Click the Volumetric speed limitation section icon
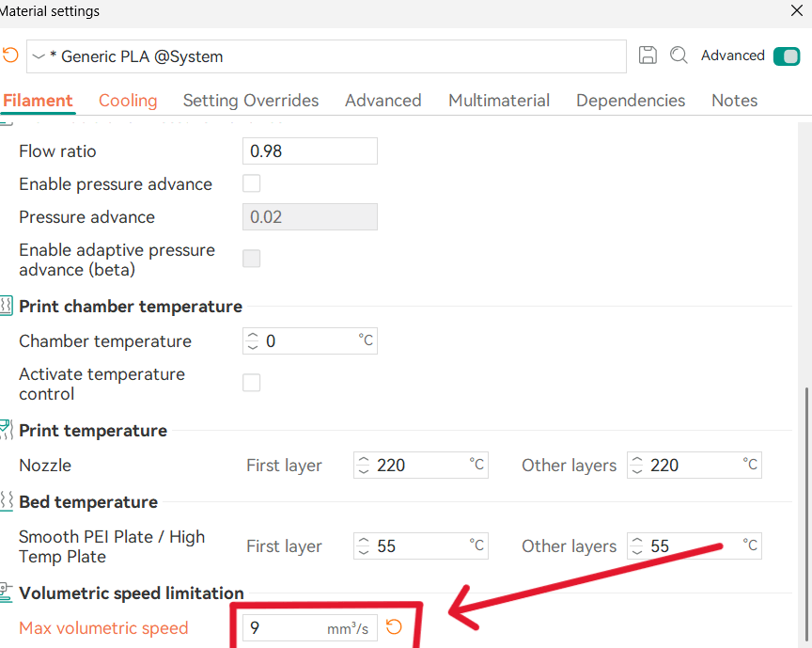Image resolution: width=812 pixels, height=648 pixels. click(7, 593)
